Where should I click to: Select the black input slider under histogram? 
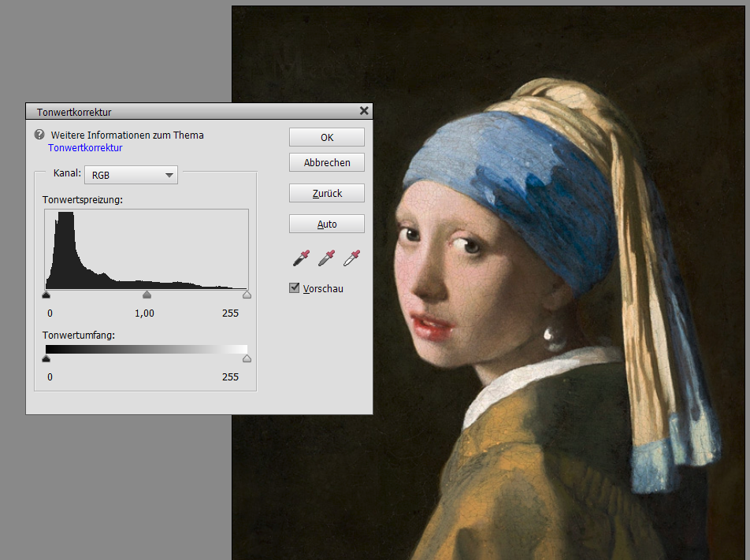click(x=46, y=295)
